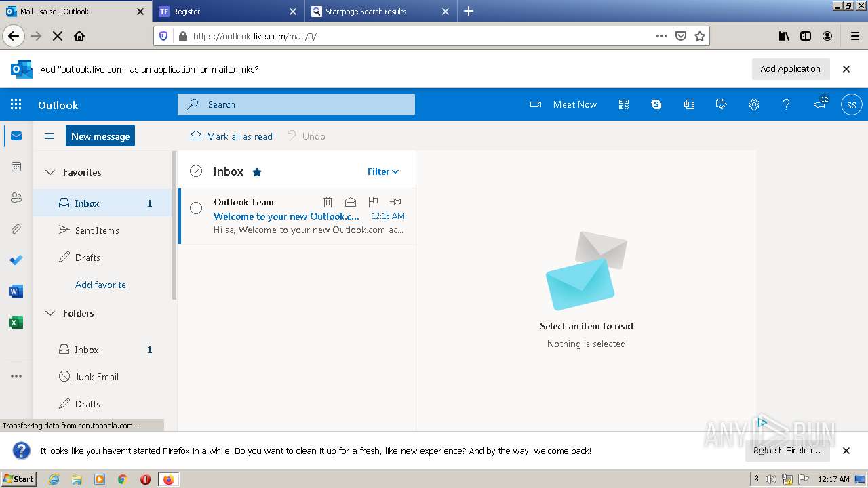
Task: Stop loading the page
Action: tap(58, 36)
